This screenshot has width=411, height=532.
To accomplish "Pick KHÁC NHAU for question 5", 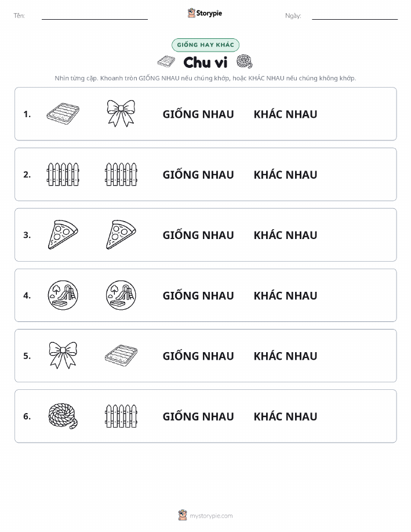I will point(286,356).
